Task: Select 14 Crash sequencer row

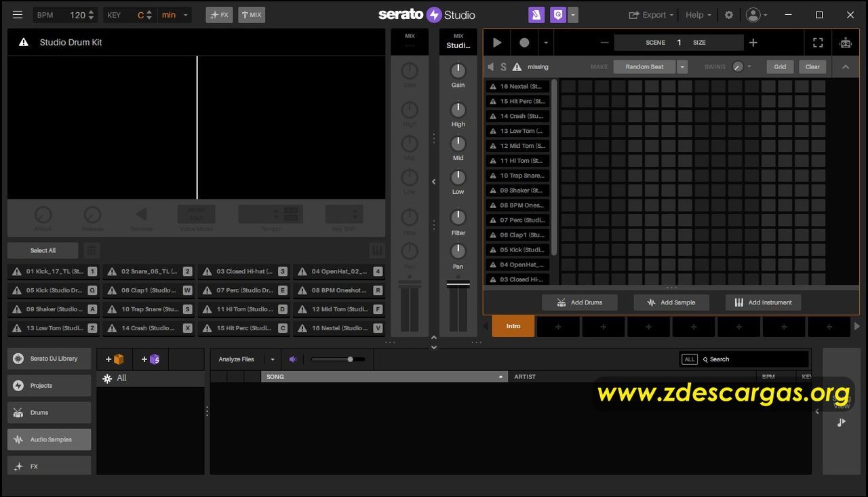Action: click(517, 116)
